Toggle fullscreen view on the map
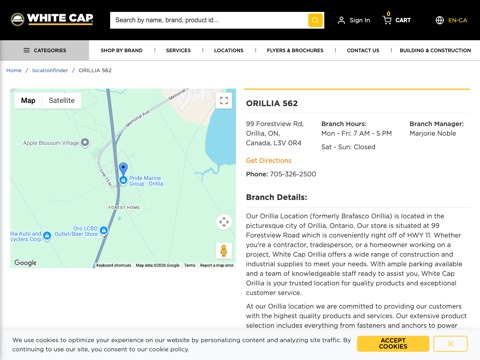The height and width of the screenshot is (360, 480). click(x=224, y=100)
